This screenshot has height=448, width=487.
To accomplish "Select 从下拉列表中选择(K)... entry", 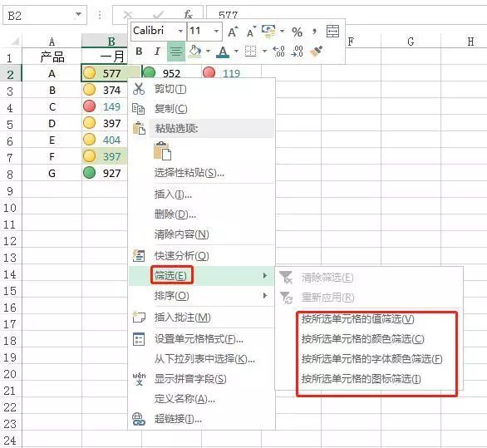I will coord(201,359).
